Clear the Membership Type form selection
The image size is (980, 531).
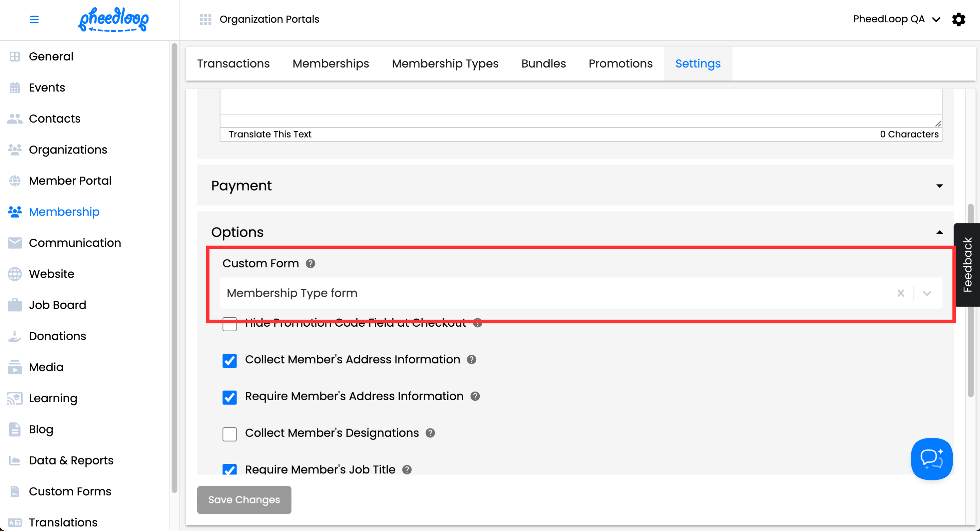point(900,293)
